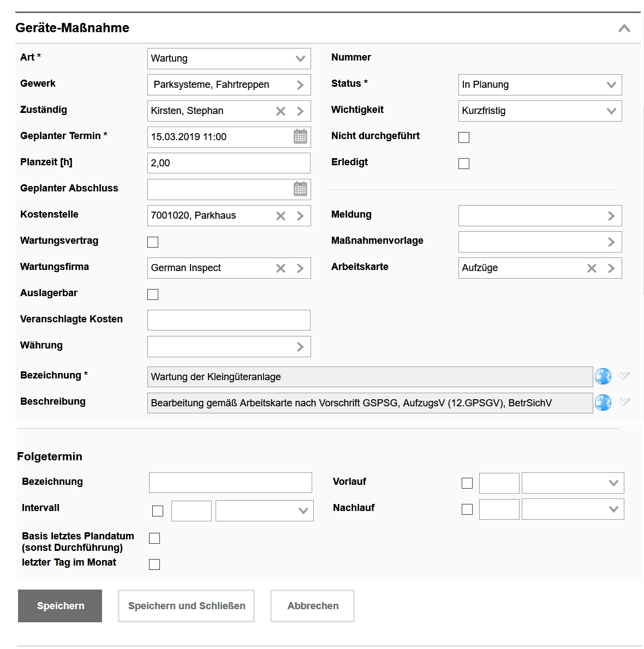Expand the Status dropdown In Planung
The image size is (644, 649).
tap(540, 85)
